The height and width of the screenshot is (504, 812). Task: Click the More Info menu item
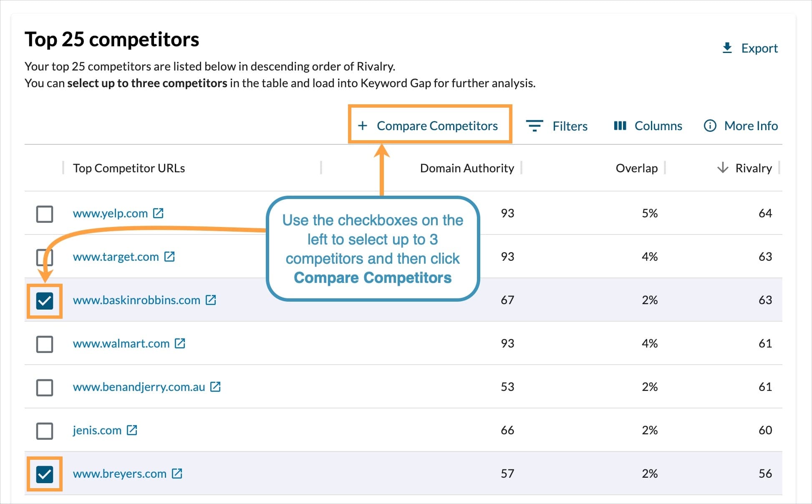tap(751, 126)
